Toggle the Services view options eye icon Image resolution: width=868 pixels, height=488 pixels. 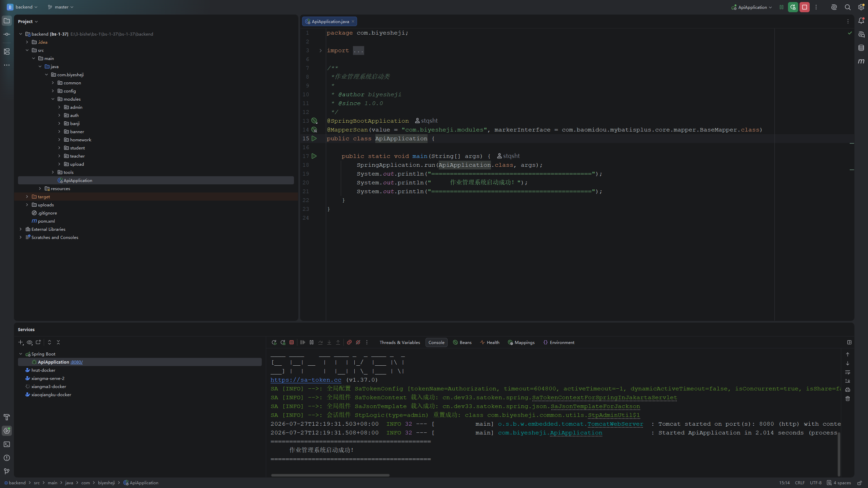pyautogui.click(x=29, y=342)
